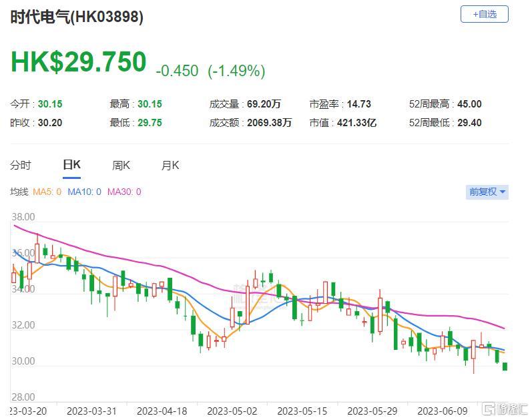
Task: Click the 2023-05-02 date on the axis
Action: click(232, 410)
